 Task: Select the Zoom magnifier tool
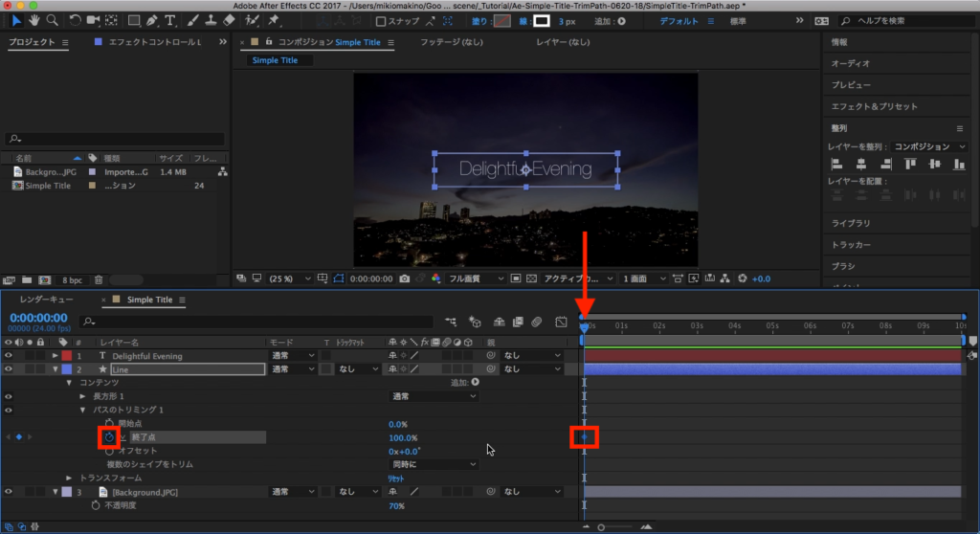click(x=51, y=20)
